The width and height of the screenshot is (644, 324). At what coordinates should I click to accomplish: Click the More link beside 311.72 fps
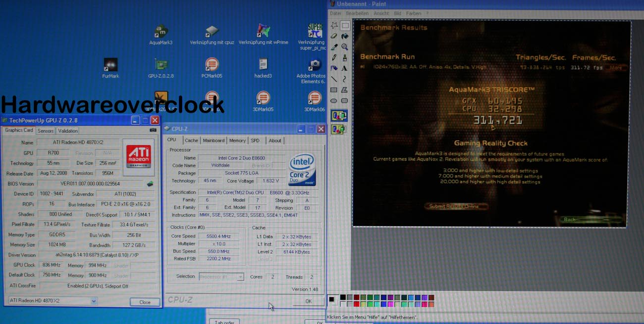(615, 67)
